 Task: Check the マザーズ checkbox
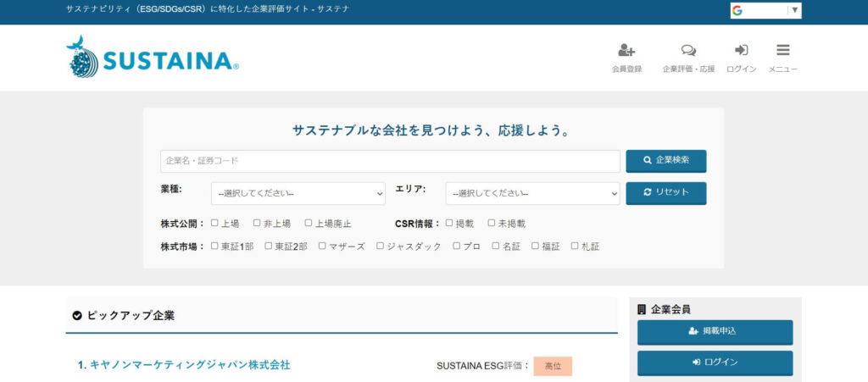pos(322,246)
